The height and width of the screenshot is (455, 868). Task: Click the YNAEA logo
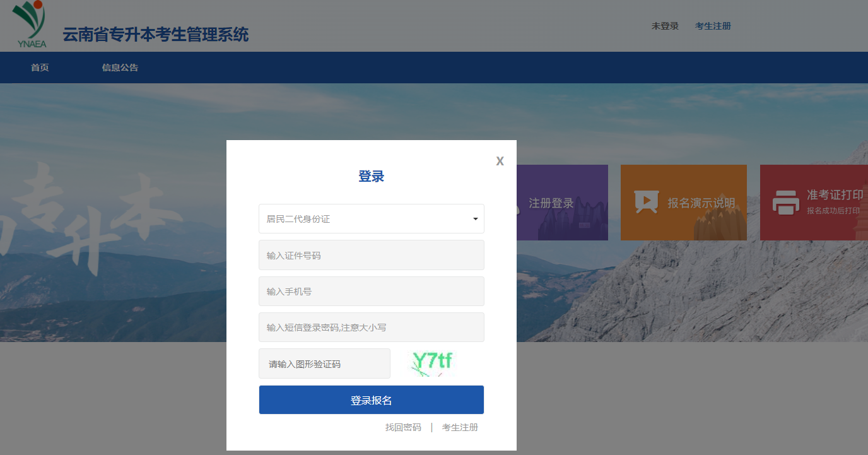click(31, 23)
